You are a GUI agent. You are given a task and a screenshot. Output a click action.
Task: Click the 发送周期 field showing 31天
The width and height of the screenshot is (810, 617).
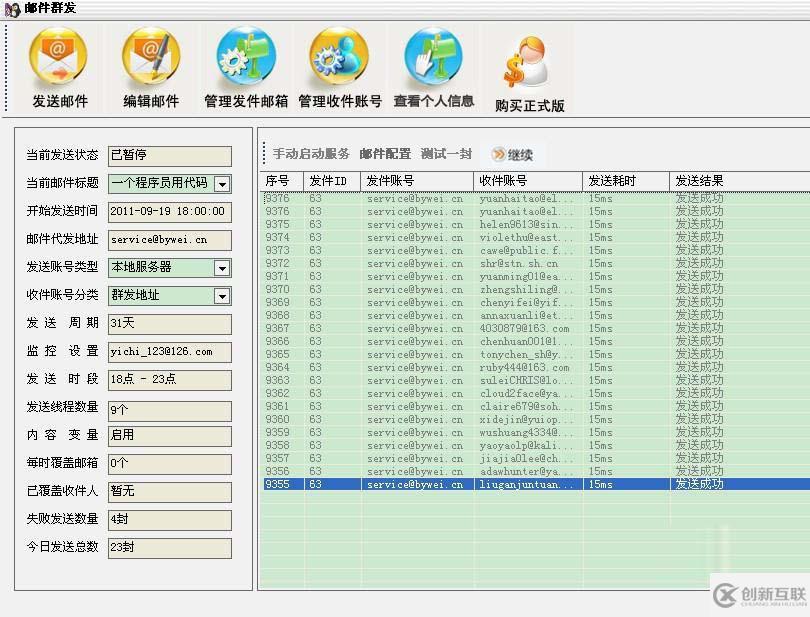click(x=170, y=324)
